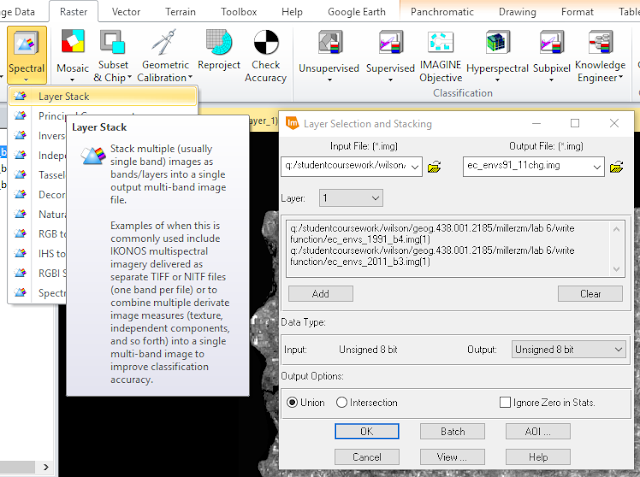Click the Layer Stack menu icon

[20, 96]
